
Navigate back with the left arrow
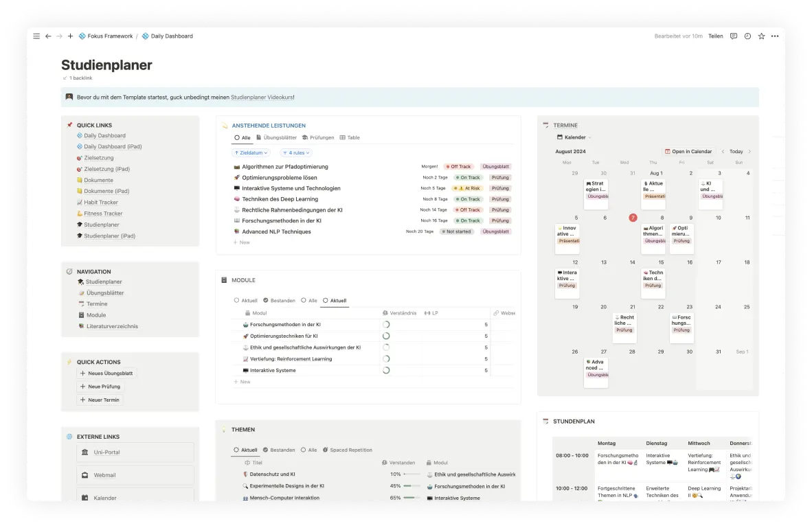[48, 36]
